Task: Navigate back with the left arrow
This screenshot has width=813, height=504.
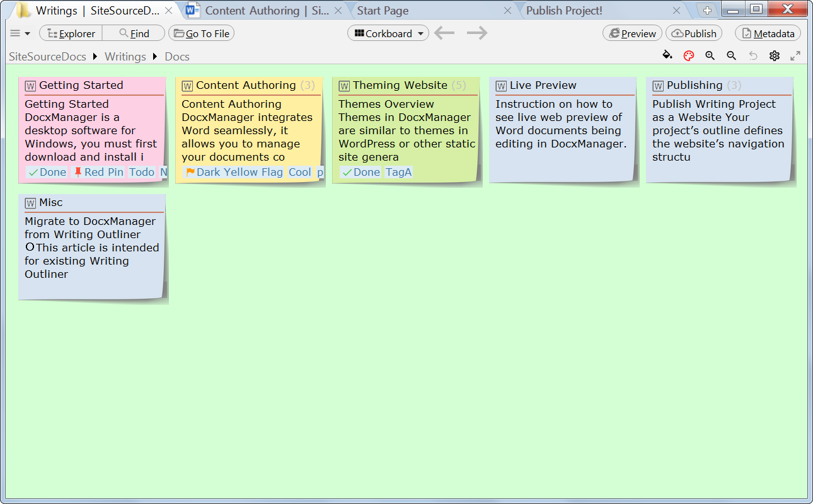Action: pos(444,33)
